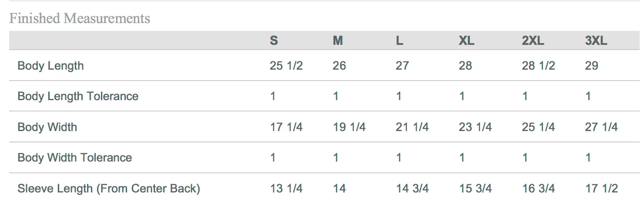
Task: Click the Body Length Tolerance row label
Action: click(x=78, y=96)
